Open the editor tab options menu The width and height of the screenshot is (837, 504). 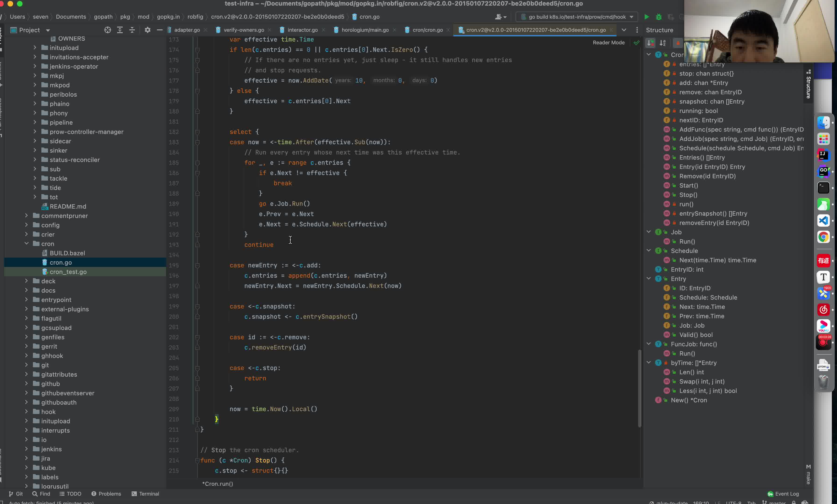pos(637,30)
